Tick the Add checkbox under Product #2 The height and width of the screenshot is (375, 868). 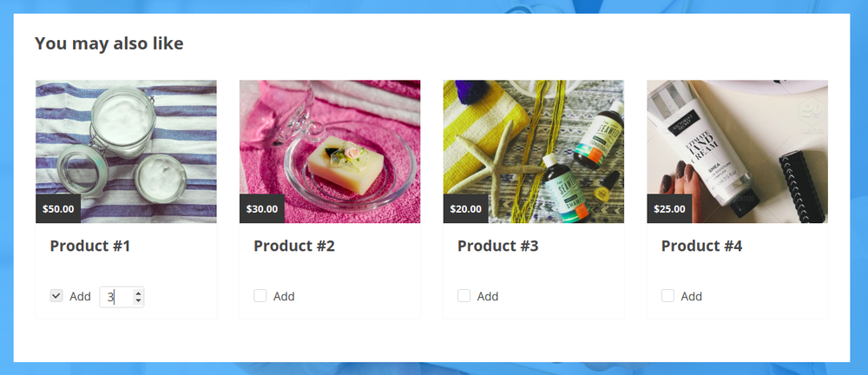coord(260,296)
